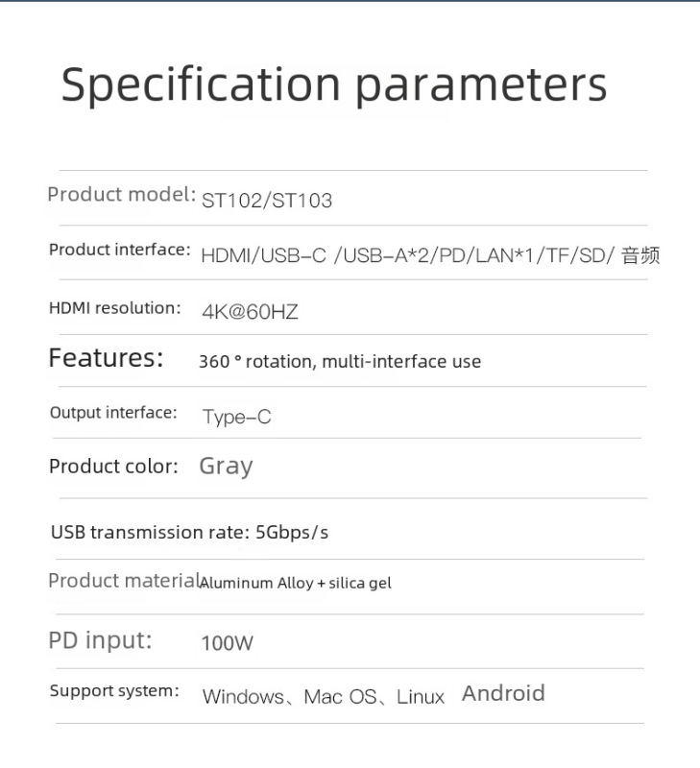Click the "Support system:" label
Screen dimensions: 700x768
click(x=114, y=691)
